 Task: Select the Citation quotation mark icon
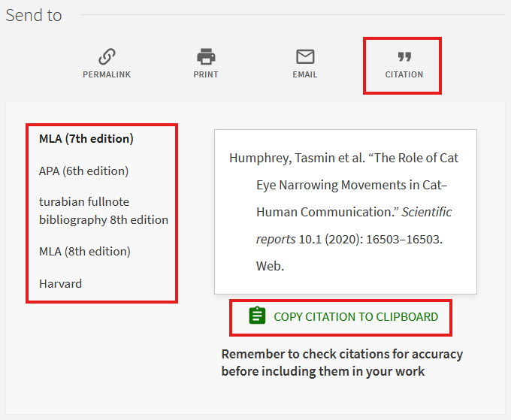pos(404,56)
